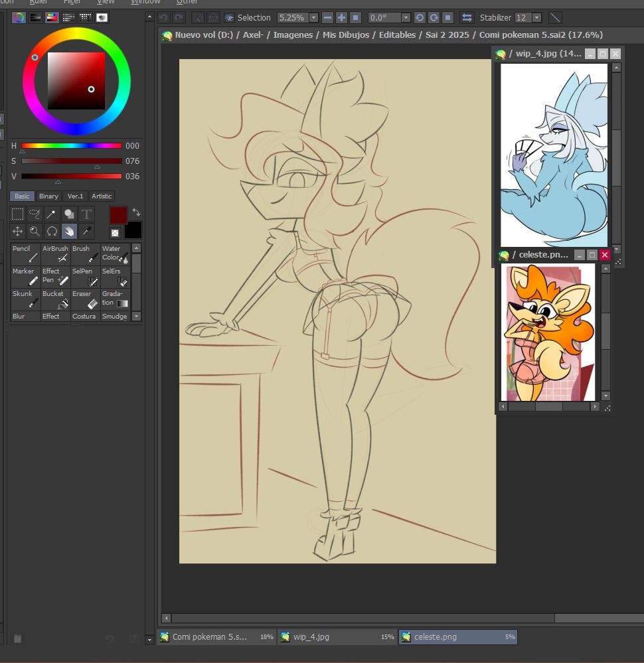Select the Text tool
This screenshot has height=663, width=644.
[x=86, y=214]
